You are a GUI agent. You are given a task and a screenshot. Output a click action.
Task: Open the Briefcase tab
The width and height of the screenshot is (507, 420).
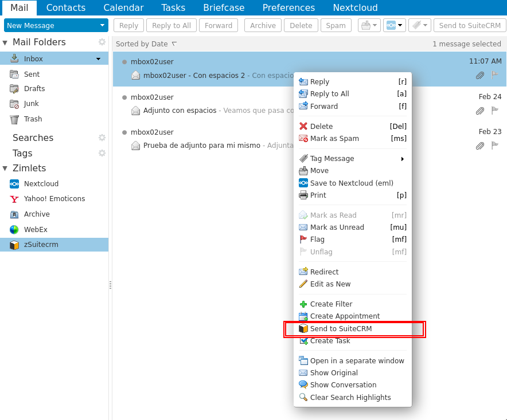pos(224,7)
